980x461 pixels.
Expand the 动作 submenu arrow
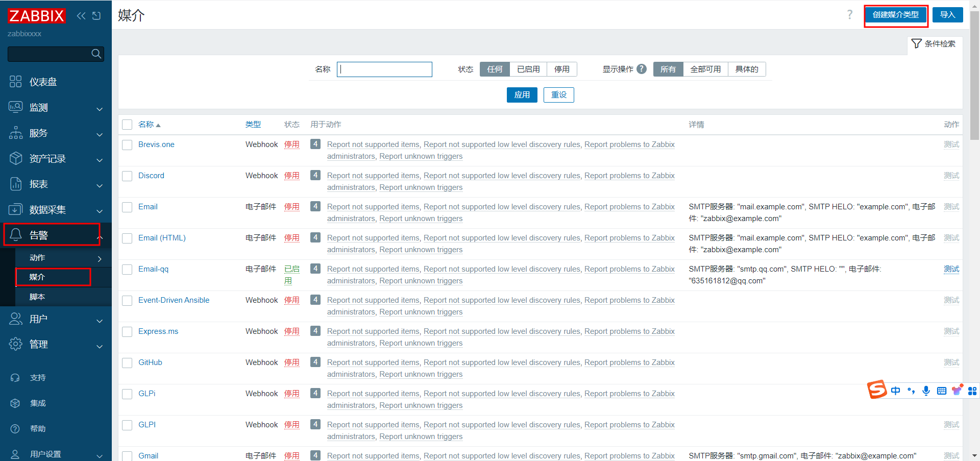click(100, 259)
